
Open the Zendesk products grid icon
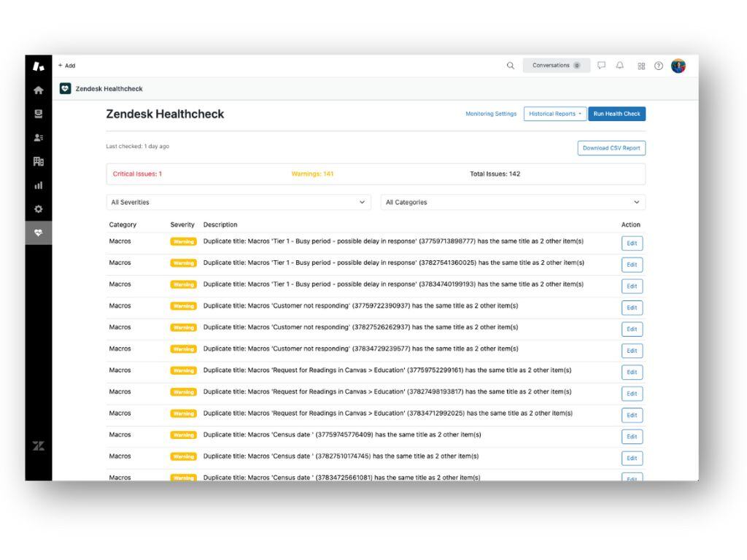pyautogui.click(x=641, y=66)
